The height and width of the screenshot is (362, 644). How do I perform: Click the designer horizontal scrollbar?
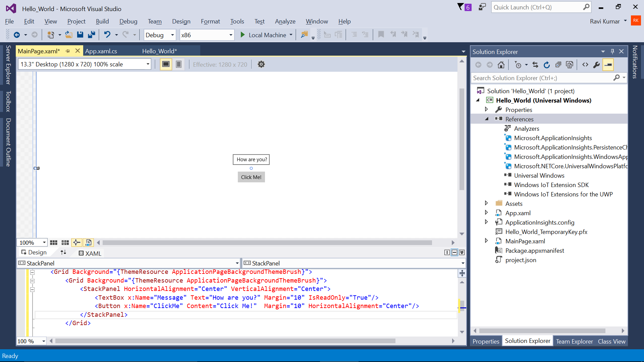click(x=267, y=242)
